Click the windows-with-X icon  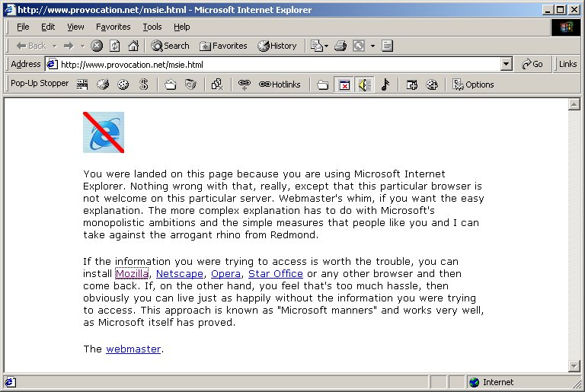217,84
